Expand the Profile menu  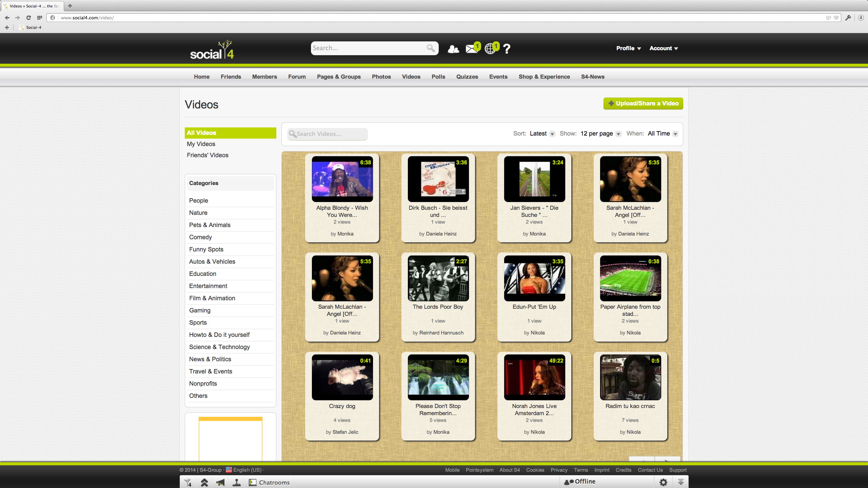point(629,48)
